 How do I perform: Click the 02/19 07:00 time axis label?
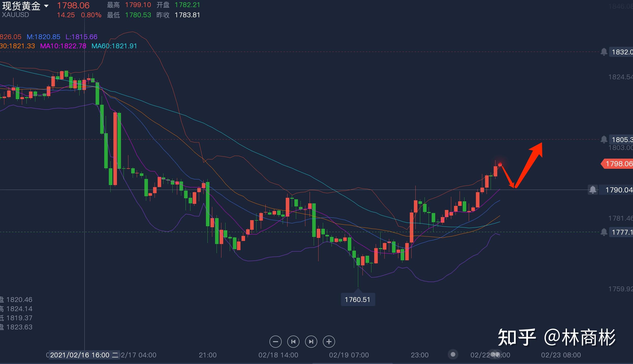point(349,355)
